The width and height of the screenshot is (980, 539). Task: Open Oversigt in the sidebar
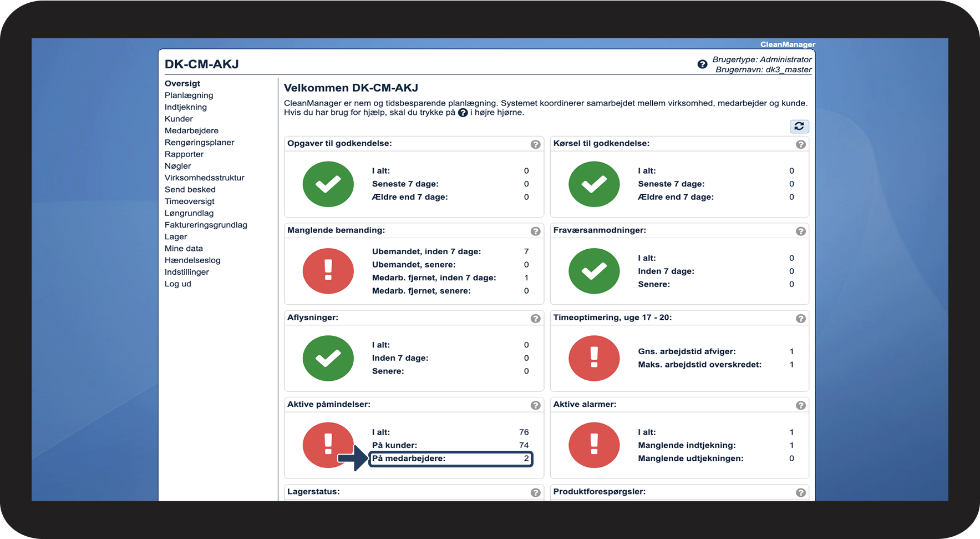click(182, 83)
